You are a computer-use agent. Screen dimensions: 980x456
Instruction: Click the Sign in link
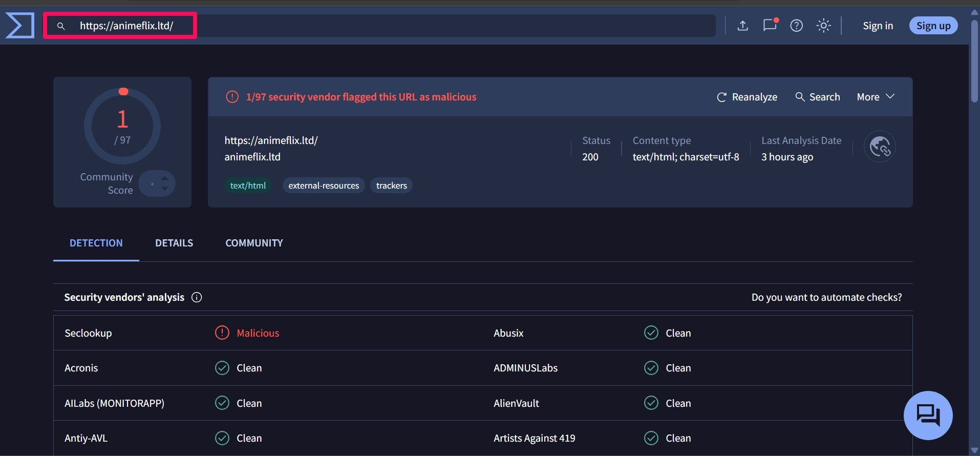click(878, 26)
